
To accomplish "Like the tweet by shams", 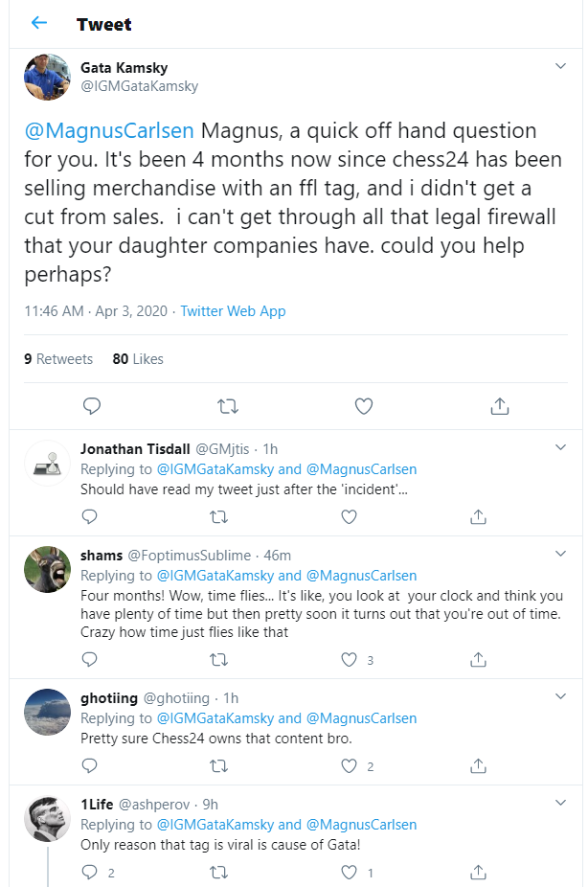I will 350,660.
